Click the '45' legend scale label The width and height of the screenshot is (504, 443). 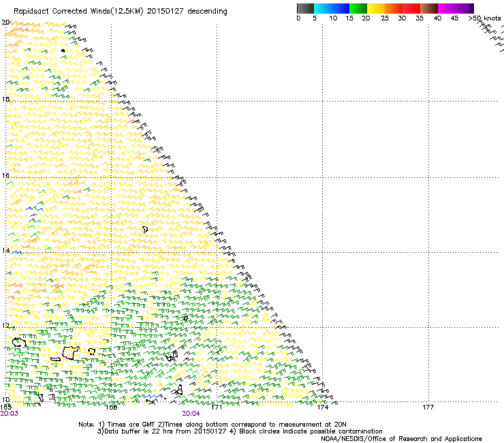(454, 18)
